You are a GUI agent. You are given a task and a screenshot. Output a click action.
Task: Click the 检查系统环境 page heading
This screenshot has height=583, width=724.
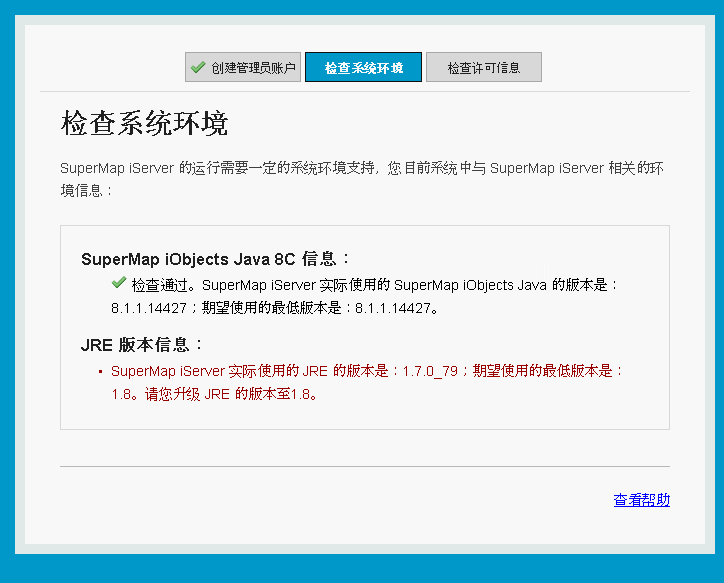(x=145, y=123)
